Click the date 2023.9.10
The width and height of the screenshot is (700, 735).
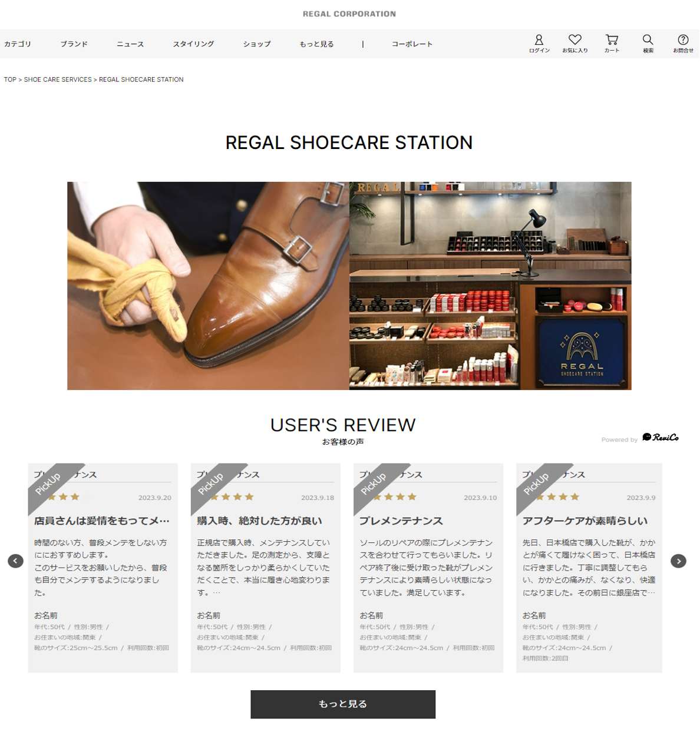(x=480, y=498)
